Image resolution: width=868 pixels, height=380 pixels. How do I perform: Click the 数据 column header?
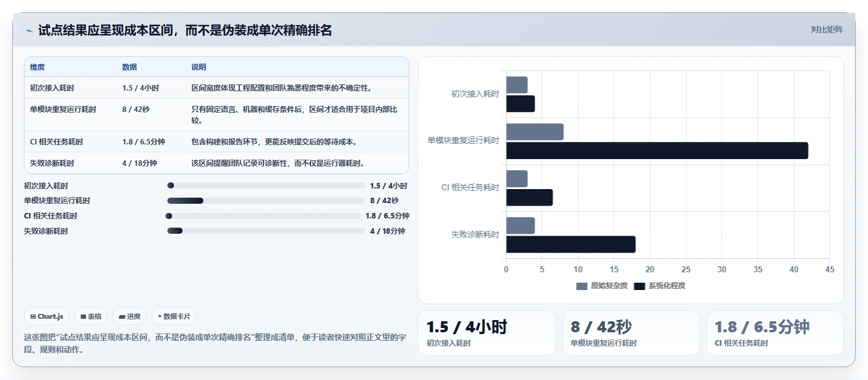pyautogui.click(x=130, y=67)
